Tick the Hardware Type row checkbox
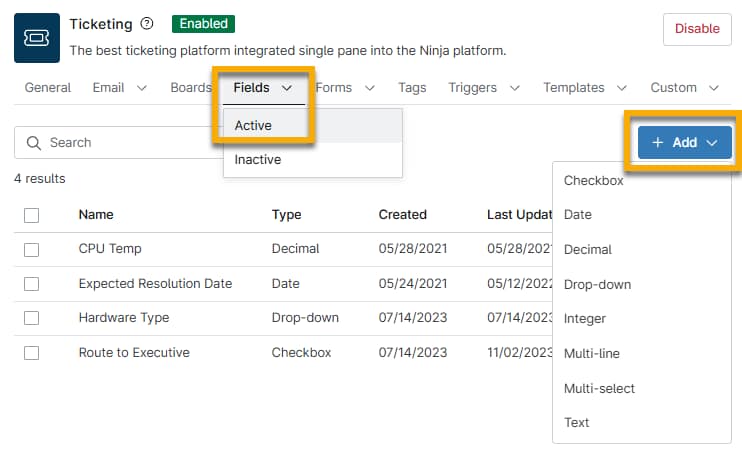The height and width of the screenshot is (458, 742). 31,318
